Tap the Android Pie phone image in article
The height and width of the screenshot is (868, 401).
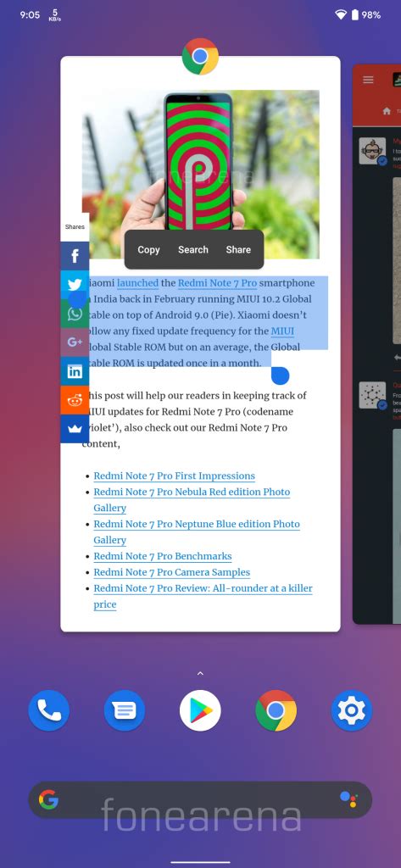tap(200, 174)
